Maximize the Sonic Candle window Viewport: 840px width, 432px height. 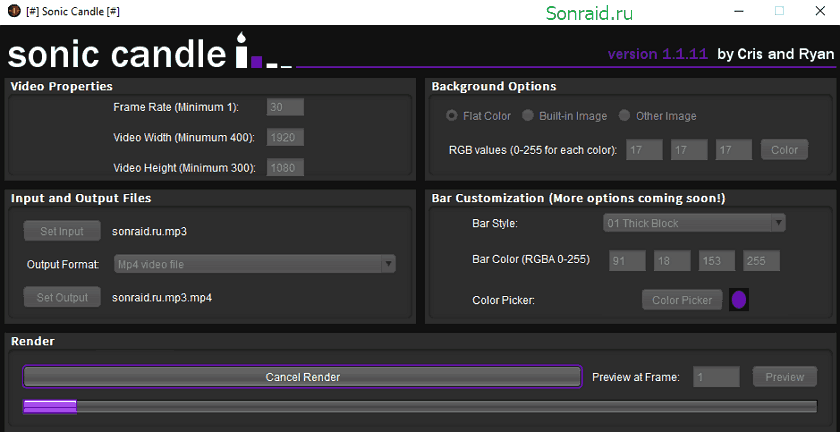(779, 11)
